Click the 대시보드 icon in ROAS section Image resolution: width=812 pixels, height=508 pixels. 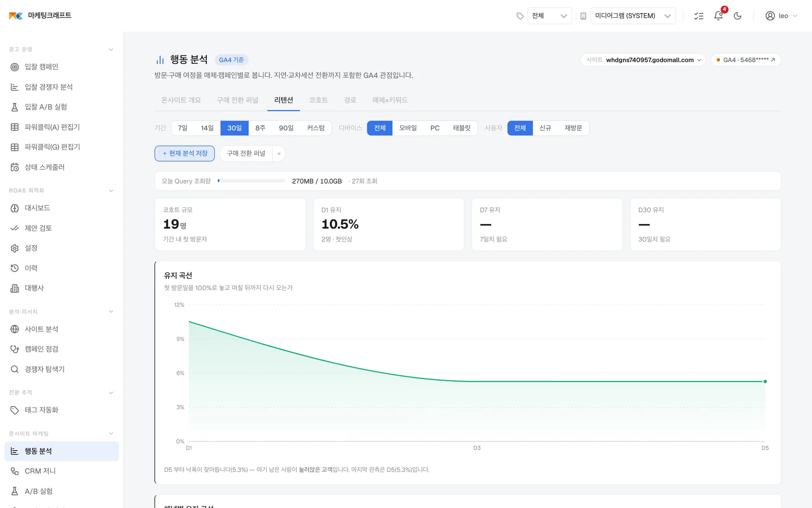tap(14, 208)
